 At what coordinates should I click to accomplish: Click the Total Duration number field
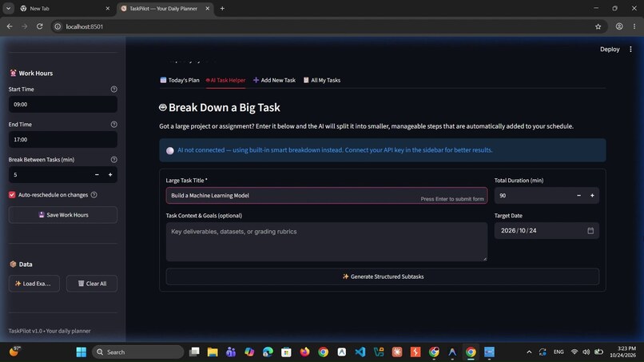tap(533, 196)
